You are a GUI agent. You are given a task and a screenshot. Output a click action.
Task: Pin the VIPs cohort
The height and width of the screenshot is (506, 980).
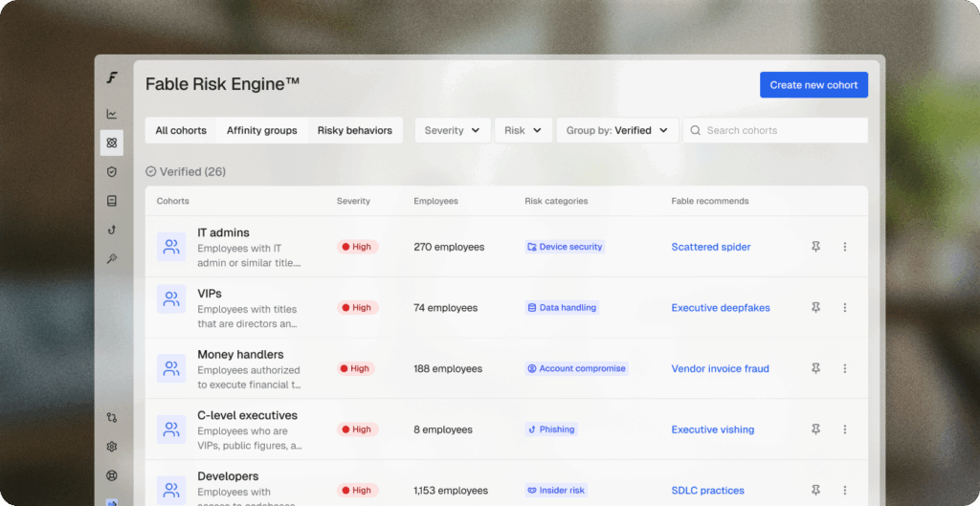point(815,307)
